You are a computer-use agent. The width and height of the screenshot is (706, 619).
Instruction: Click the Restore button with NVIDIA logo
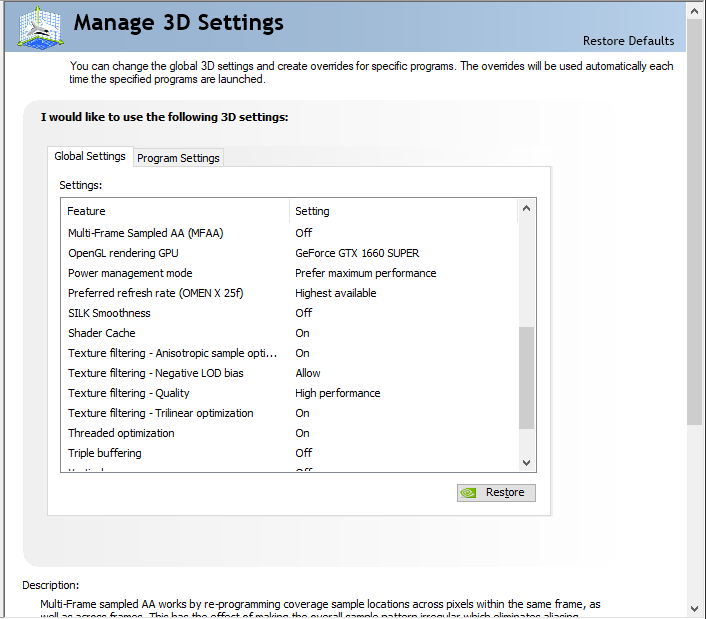(496, 492)
